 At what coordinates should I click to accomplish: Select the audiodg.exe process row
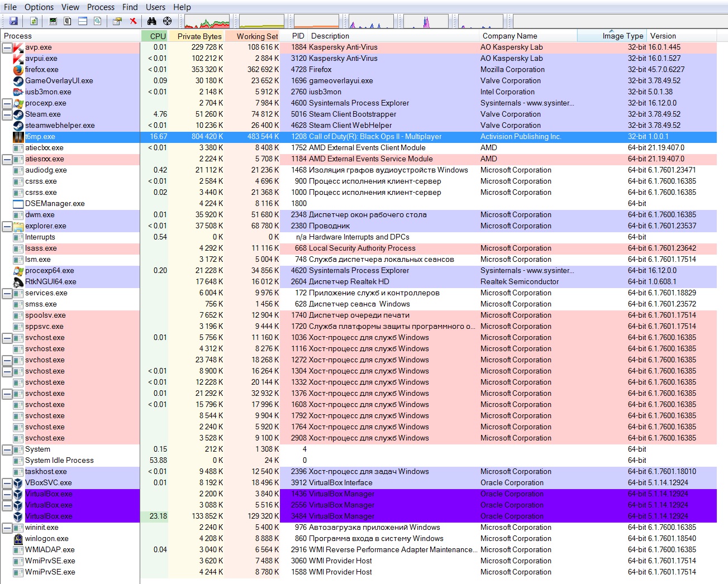[358, 170]
